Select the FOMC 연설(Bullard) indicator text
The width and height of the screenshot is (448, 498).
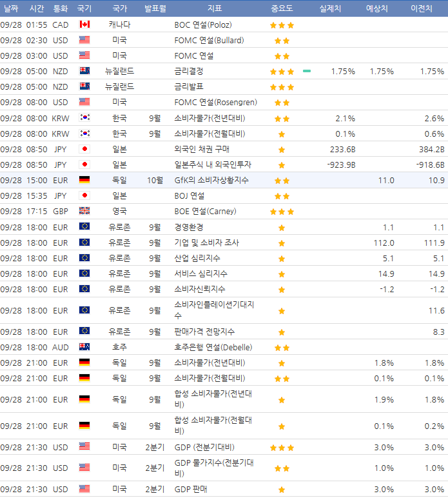click(x=209, y=41)
